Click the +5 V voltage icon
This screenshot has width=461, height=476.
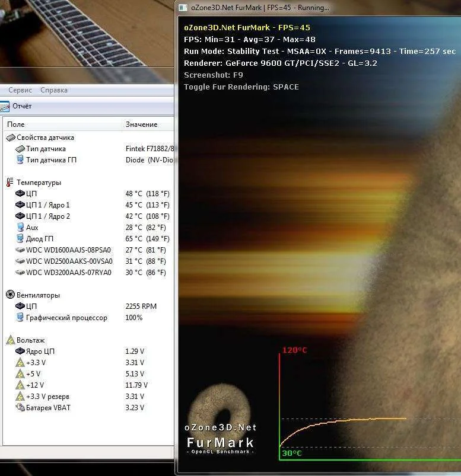pyautogui.click(x=20, y=373)
